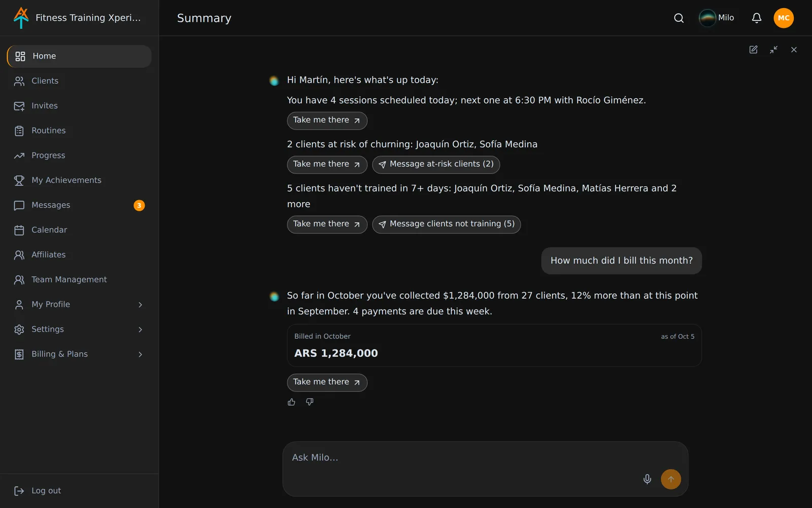
Task: Click the search magnifier icon in header
Action: (679, 18)
